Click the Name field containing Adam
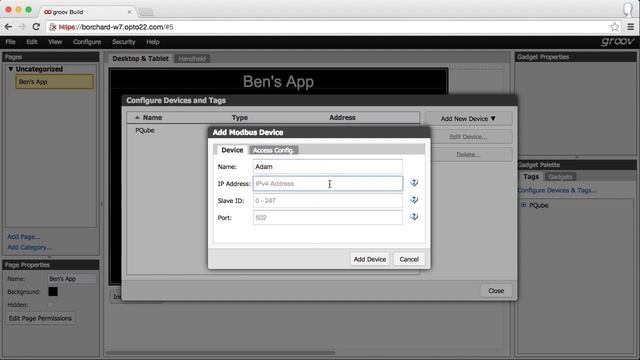640x360 pixels. tap(327, 167)
